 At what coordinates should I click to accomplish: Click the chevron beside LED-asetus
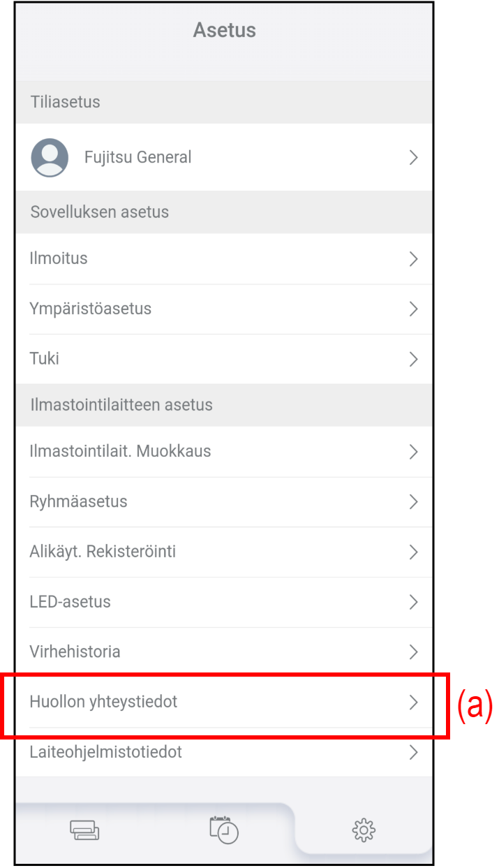point(413,602)
